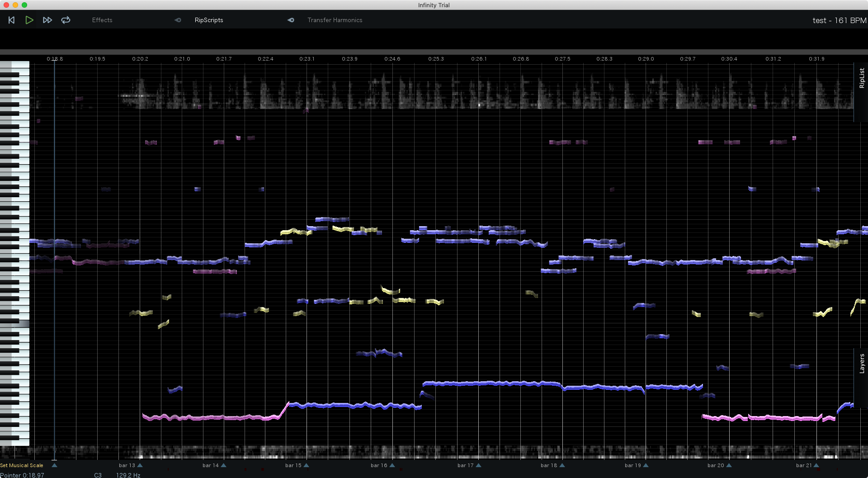Click the C3 pitch readout
Image resolution: width=868 pixels, height=478 pixels.
(x=98, y=475)
